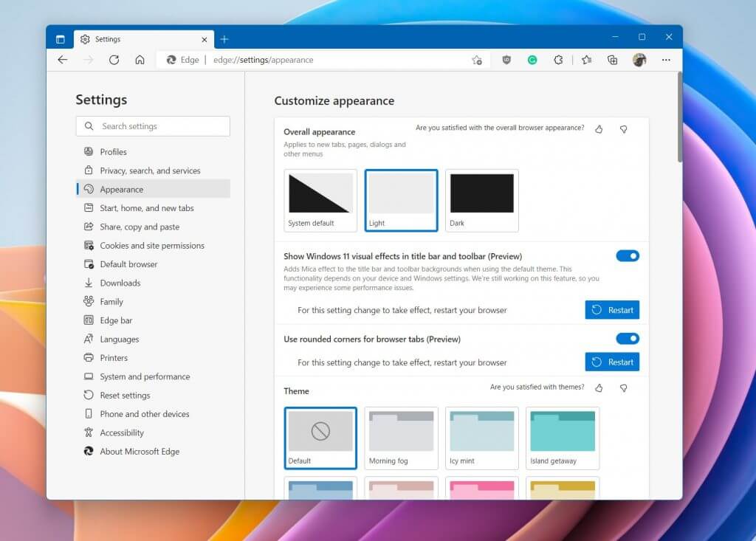Add this page to favorites star icon
The image size is (756, 541).
pos(477,60)
